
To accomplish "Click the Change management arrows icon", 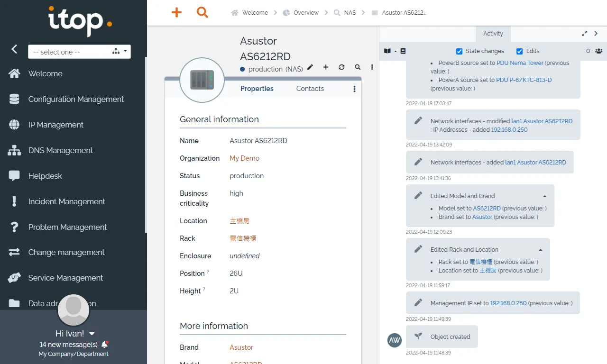I will (14, 252).
